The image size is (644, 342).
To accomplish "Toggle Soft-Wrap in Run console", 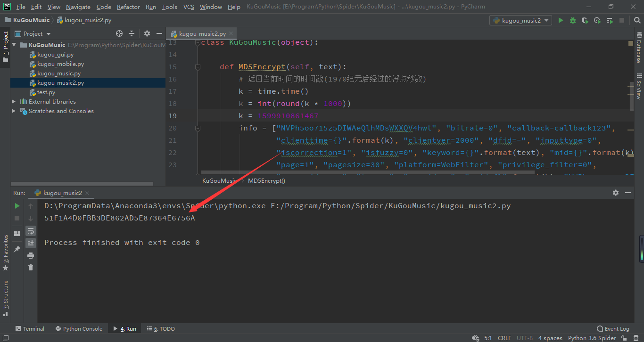I will tap(31, 231).
